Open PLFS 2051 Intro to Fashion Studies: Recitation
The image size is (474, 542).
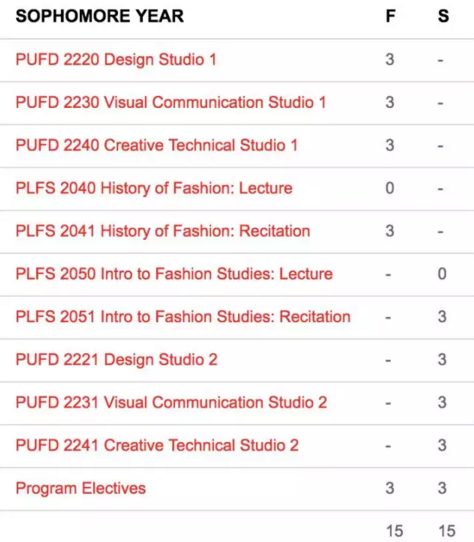[x=183, y=317]
